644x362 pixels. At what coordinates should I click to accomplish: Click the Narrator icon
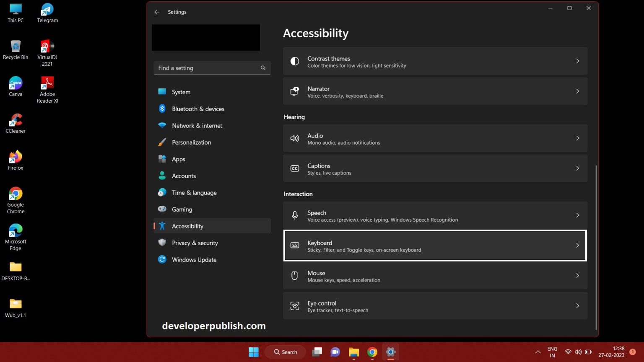(x=295, y=91)
